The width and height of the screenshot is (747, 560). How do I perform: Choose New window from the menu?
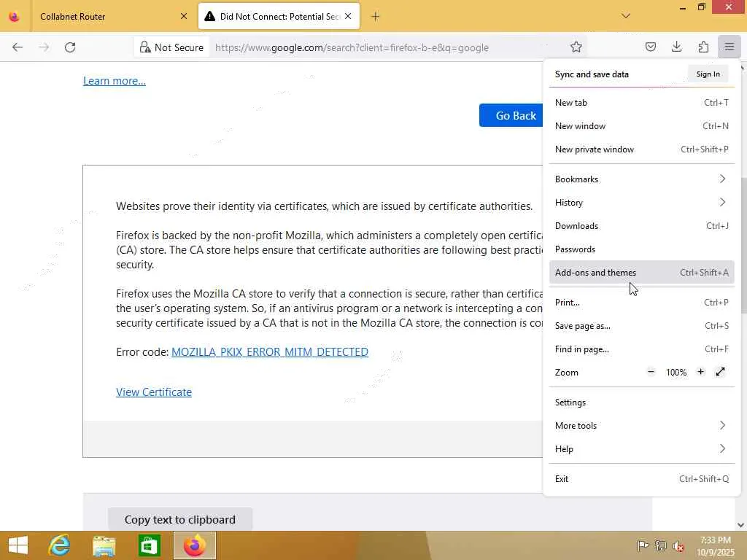tap(641, 125)
